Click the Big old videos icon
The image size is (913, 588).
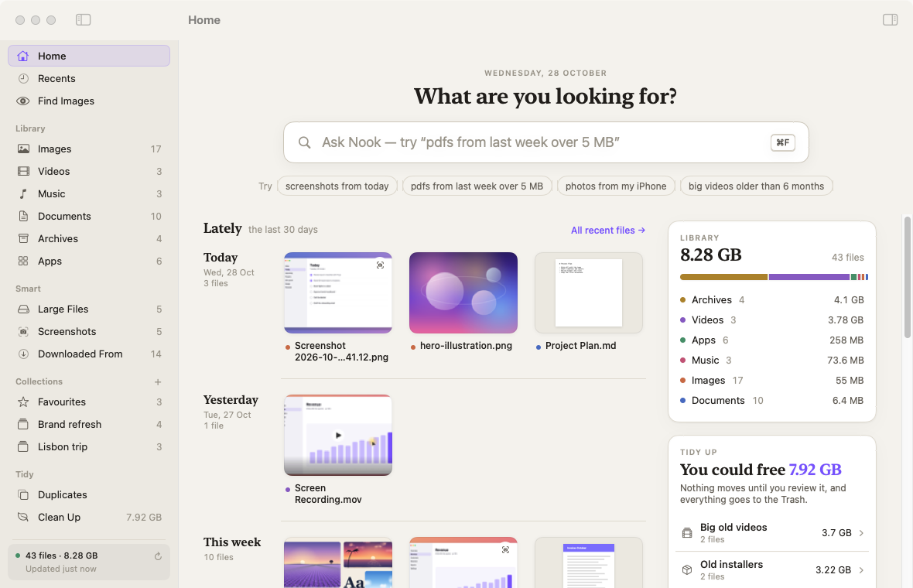pyautogui.click(x=687, y=533)
